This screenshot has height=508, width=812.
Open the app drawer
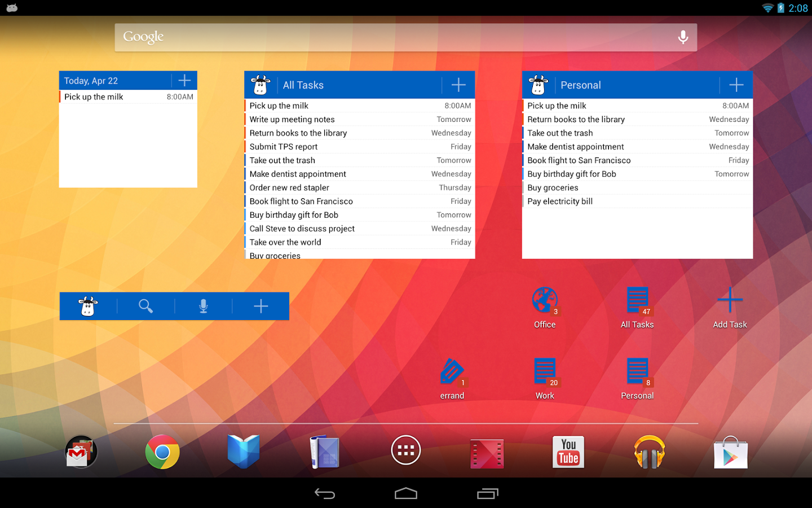(406, 450)
